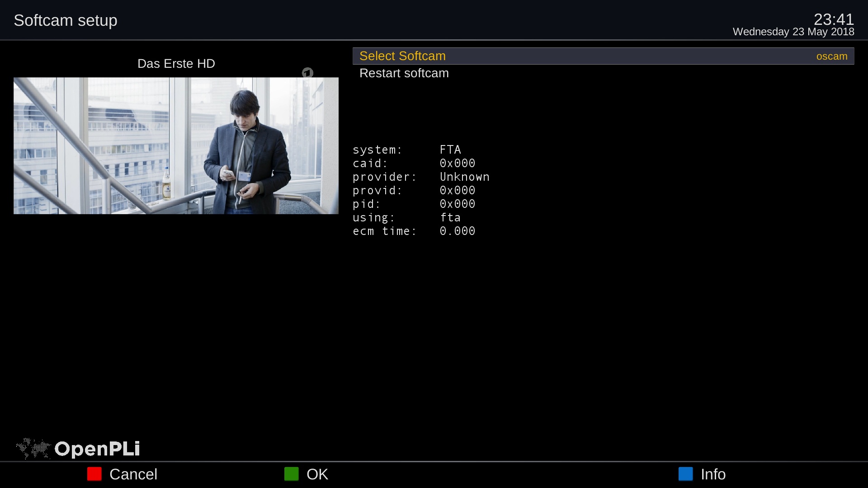Image resolution: width=868 pixels, height=488 pixels.
Task: Click the 23:41 clock display
Action: [x=834, y=19]
